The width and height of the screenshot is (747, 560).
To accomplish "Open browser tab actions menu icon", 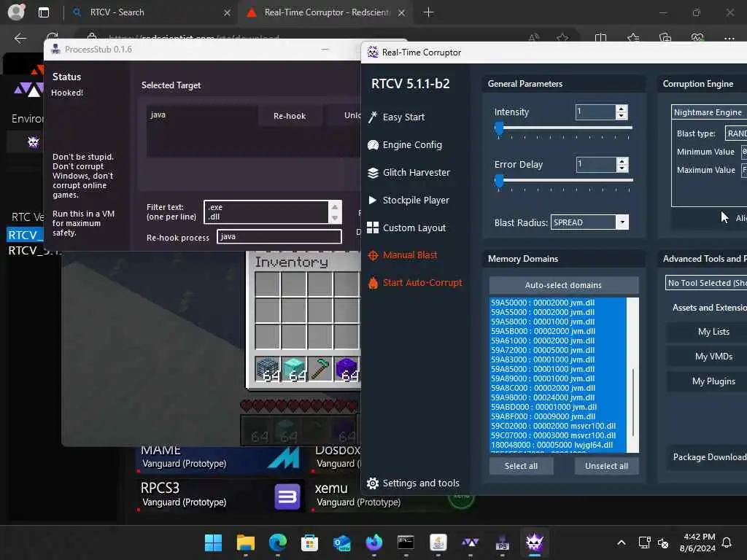I will point(43,12).
